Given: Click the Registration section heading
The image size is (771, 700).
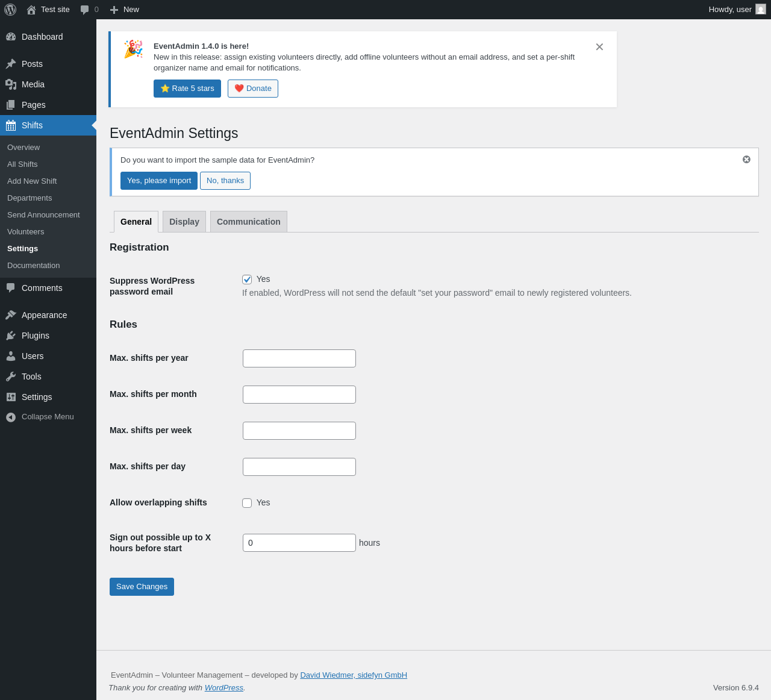Looking at the screenshot, I should tap(139, 248).
